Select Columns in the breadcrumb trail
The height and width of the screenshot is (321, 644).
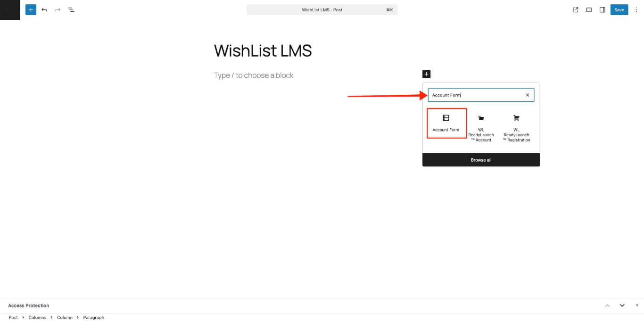point(37,317)
